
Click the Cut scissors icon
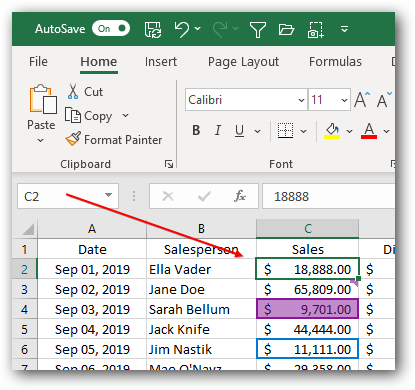click(73, 92)
